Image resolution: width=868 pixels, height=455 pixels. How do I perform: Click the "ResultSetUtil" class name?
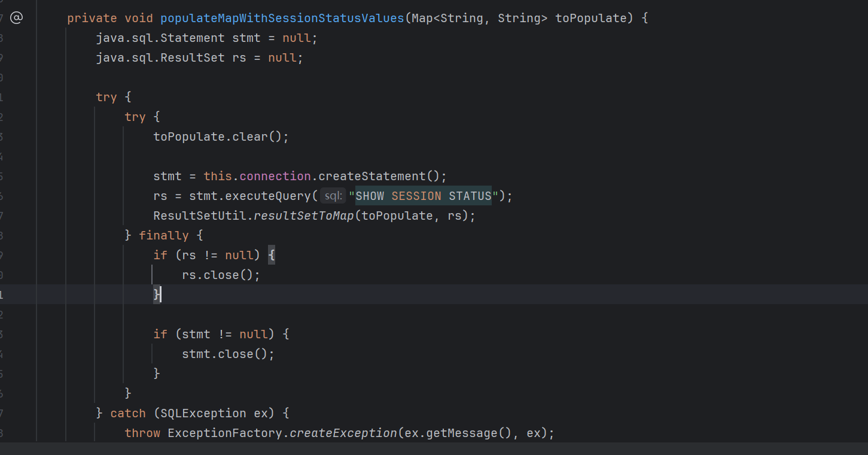(x=200, y=216)
